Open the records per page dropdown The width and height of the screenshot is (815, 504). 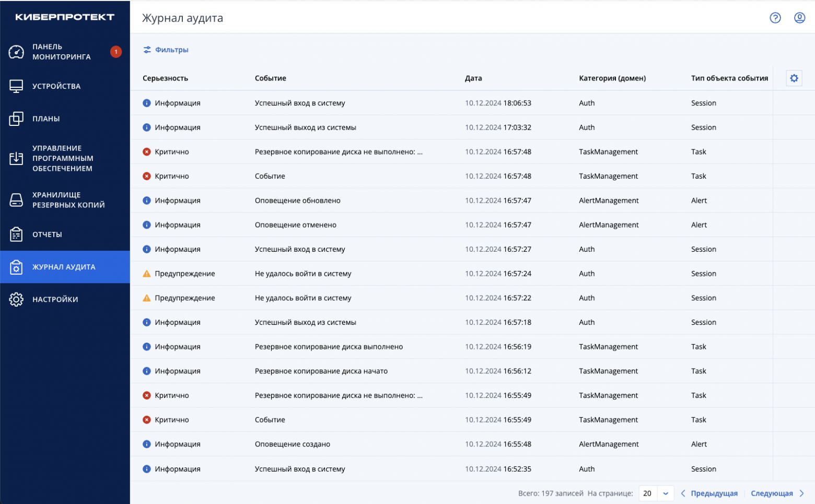(665, 493)
